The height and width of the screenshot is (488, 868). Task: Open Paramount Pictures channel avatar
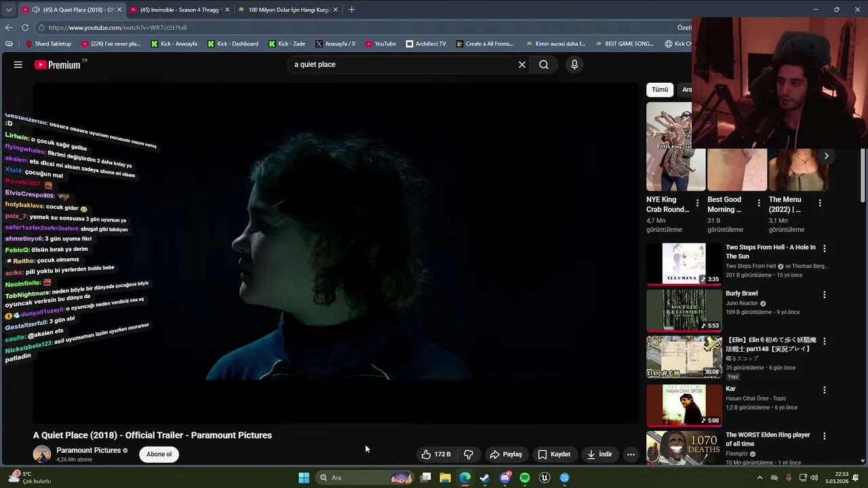42,454
